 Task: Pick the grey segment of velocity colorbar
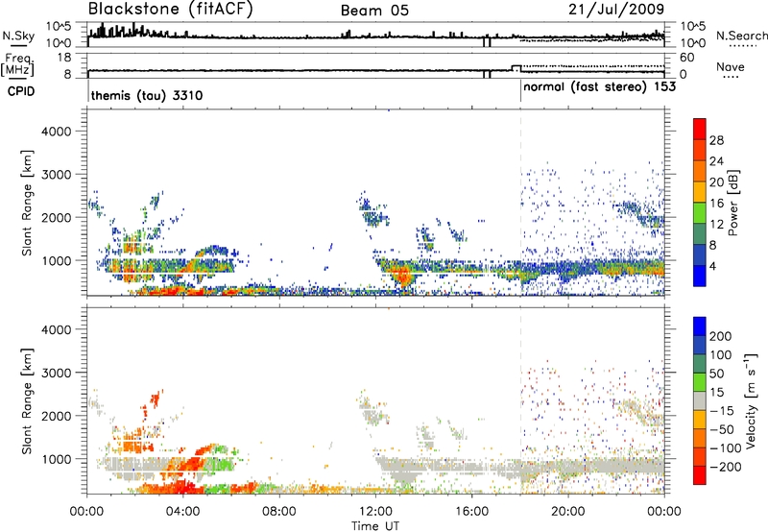700,400
